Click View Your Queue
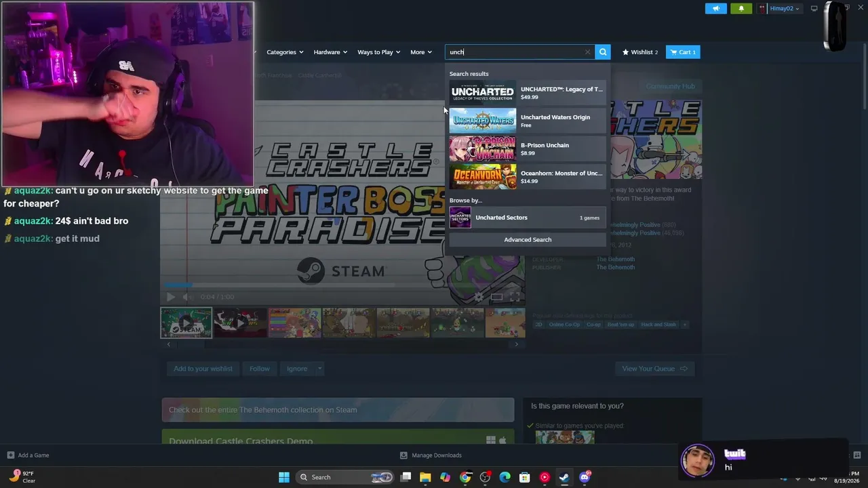 click(x=654, y=369)
